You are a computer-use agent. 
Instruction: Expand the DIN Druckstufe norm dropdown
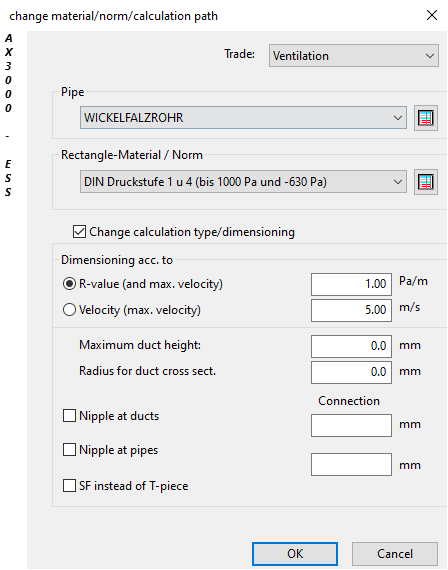[x=243, y=182]
